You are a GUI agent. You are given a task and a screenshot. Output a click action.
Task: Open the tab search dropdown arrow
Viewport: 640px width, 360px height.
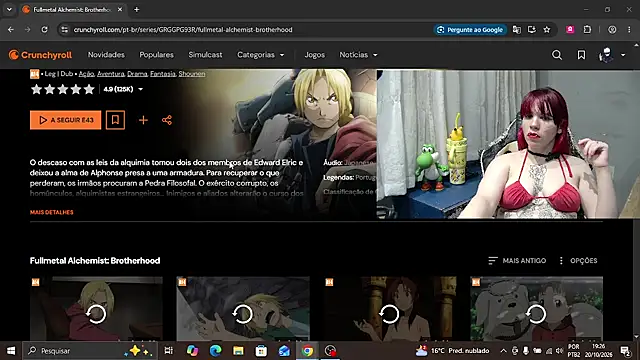tap(9, 9)
